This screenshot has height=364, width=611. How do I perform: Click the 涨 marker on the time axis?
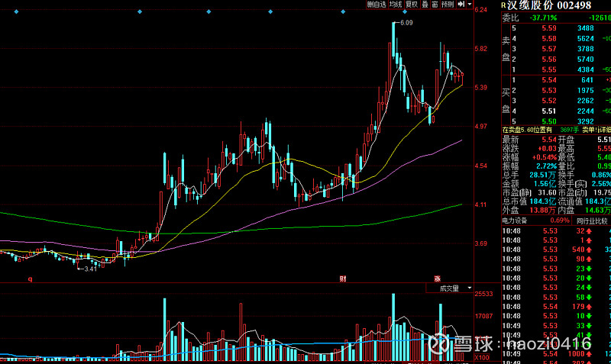tap(438, 300)
